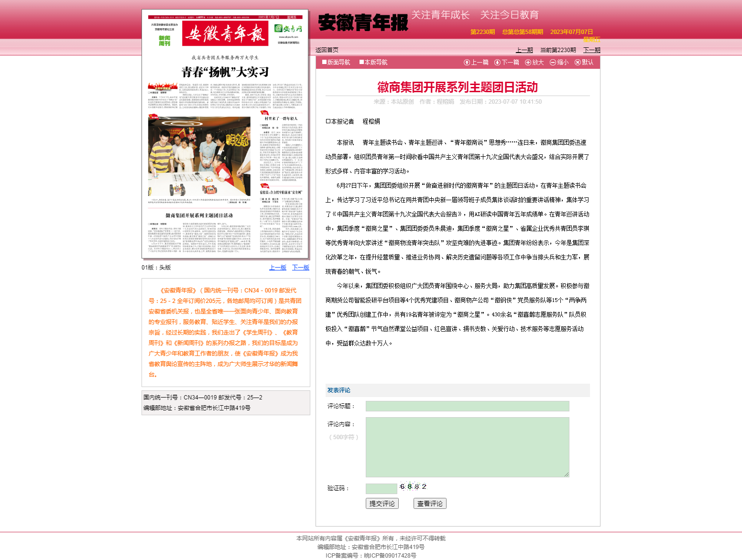Screen dimensions: 742x560
Task: Click the 评论标题 input field
Action: click(468, 406)
